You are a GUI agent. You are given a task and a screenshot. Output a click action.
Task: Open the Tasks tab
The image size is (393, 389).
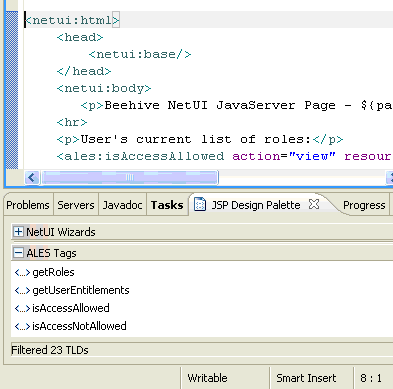click(x=167, y=205)
